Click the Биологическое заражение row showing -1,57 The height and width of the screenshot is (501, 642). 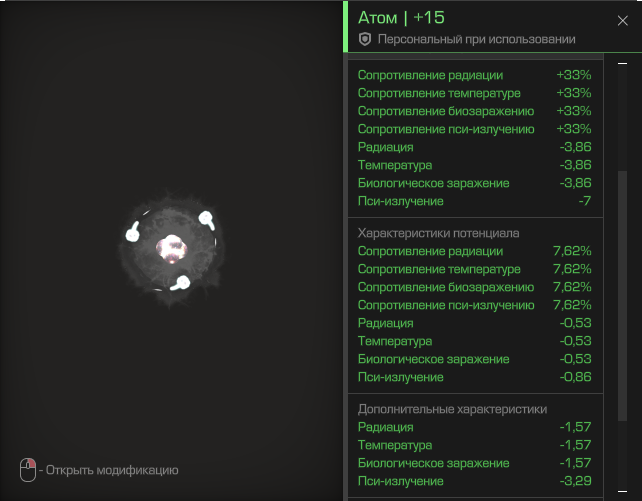pos(475,463)
